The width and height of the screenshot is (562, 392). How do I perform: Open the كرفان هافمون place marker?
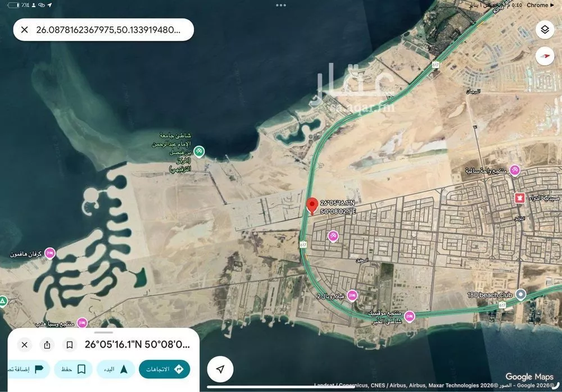[x=50, y=253]
